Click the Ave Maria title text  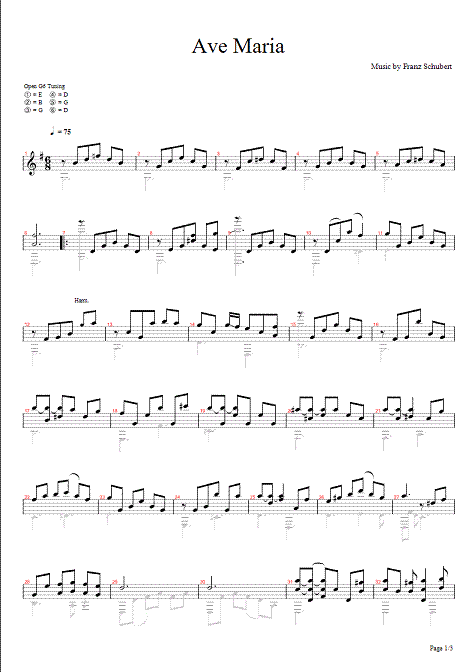[x=238, y=46]
